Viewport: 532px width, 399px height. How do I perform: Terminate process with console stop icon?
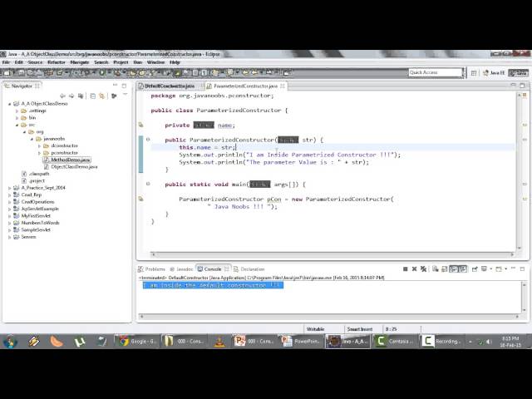point(405,269)
